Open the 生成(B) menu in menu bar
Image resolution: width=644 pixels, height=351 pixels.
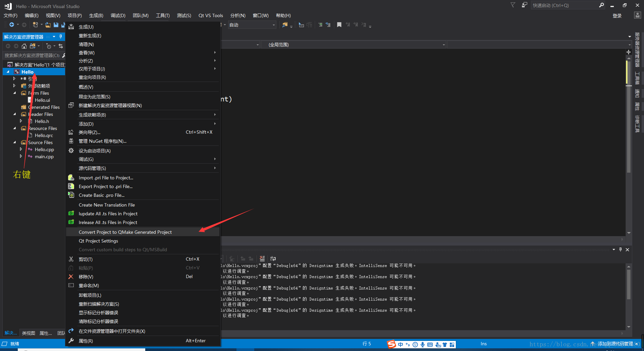pyautogui.click(x=96, y=15)
